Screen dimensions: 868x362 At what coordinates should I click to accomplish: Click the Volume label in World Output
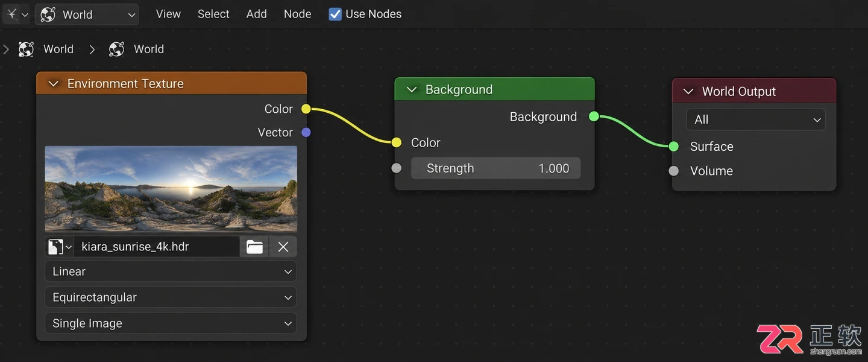tap(711, 171)
